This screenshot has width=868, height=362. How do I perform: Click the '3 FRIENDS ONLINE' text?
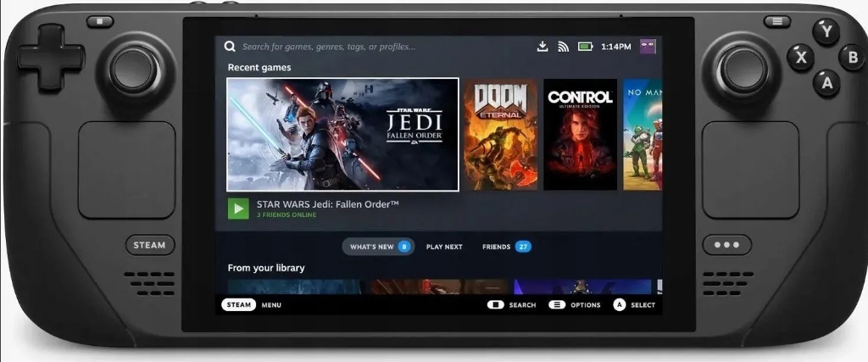(x=287, y=214)
